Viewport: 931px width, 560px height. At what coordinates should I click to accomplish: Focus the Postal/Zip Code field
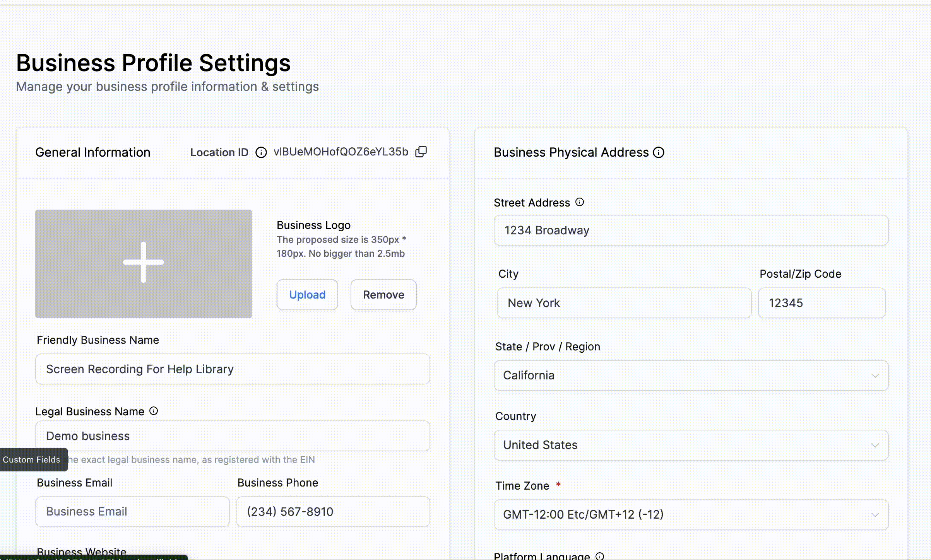point(821,303)
